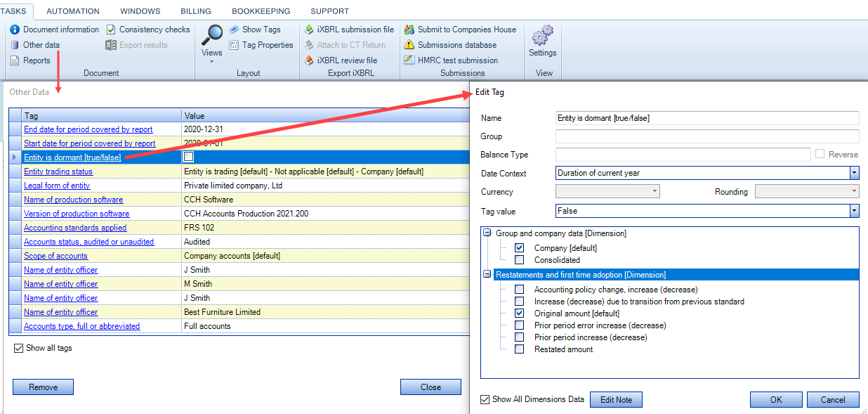Switch to the AUTOMATION tab
This screenshot has width=868, height=414.
point(73,11)
